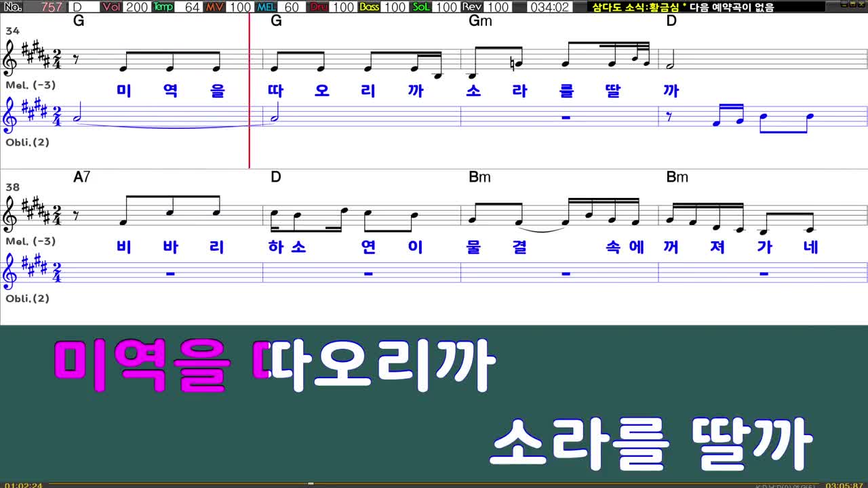Click the A7 chord symbol
This screenshot has height=488, width=868.
click(x=81, y=177)
